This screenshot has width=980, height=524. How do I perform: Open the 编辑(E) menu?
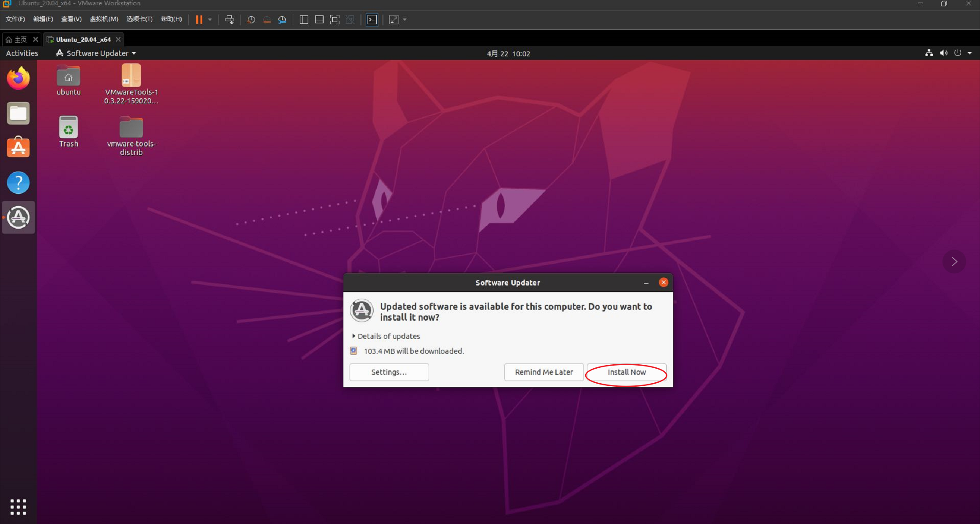pyautogui.click(x=43, y=19)
